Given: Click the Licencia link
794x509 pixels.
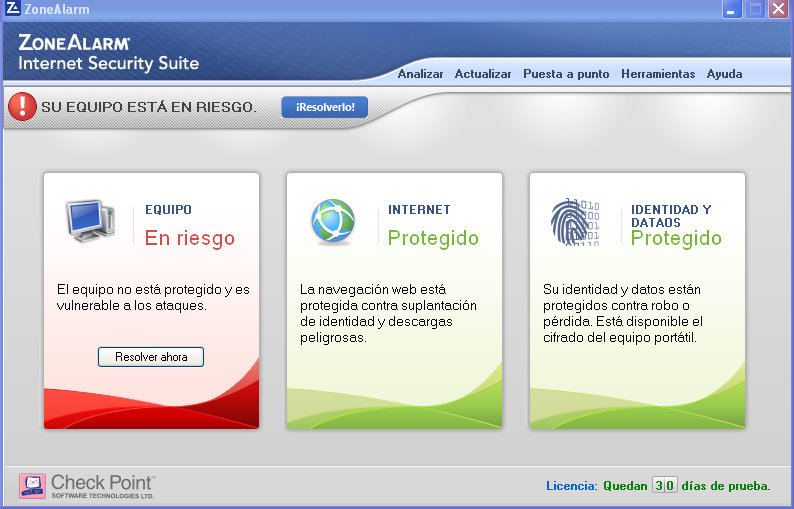Looking at the screenshot, I should click(572, 486).
